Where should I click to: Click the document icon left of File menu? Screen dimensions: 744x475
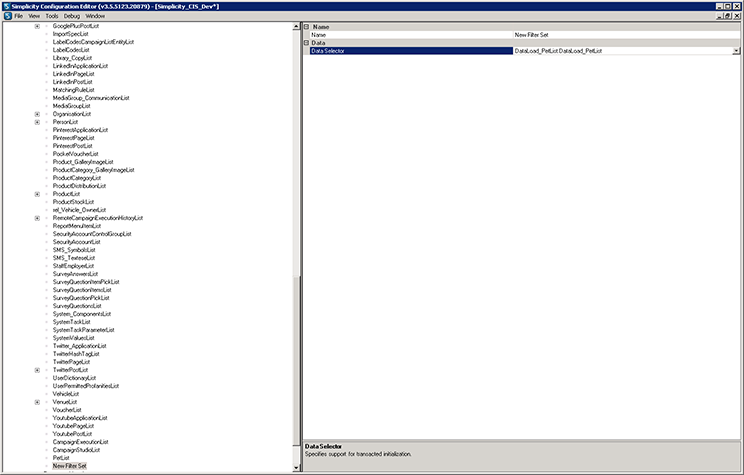8,16
